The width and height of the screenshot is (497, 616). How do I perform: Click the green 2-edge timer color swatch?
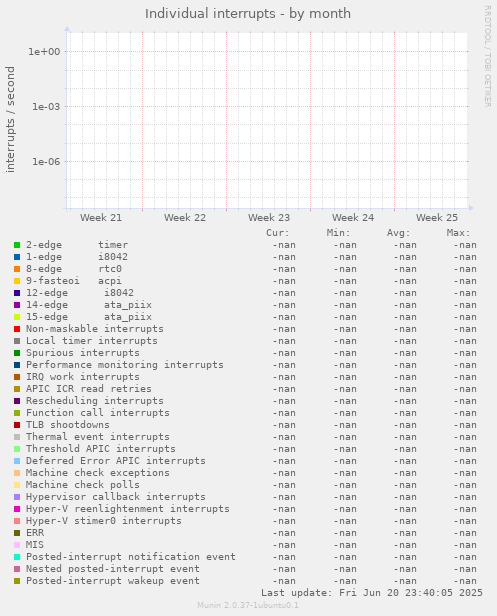coord(17,245)
